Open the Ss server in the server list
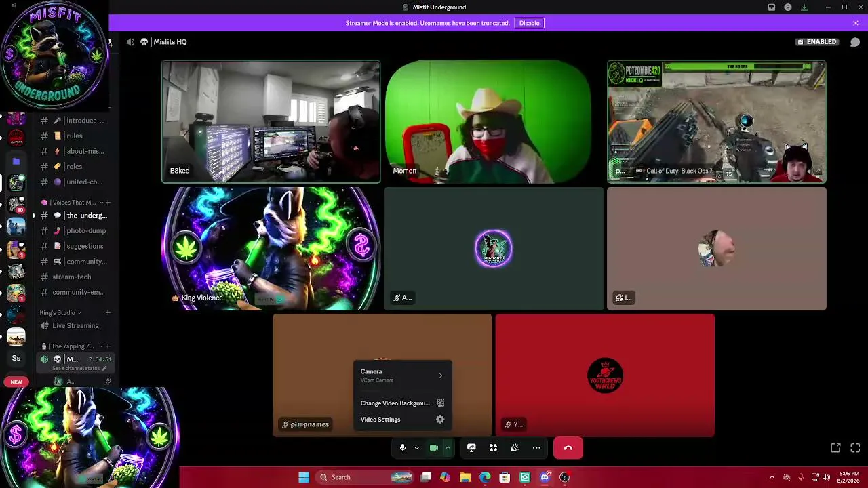 pyautogui.click(x=16, y=358)
